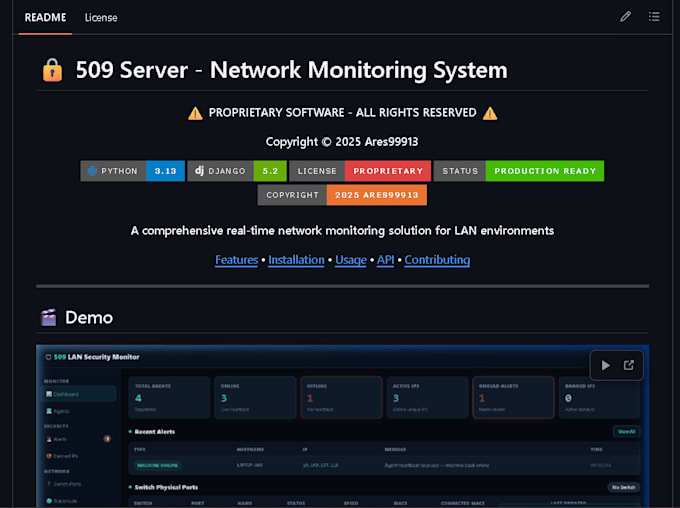Click the Python 3.13 badge

132,171
